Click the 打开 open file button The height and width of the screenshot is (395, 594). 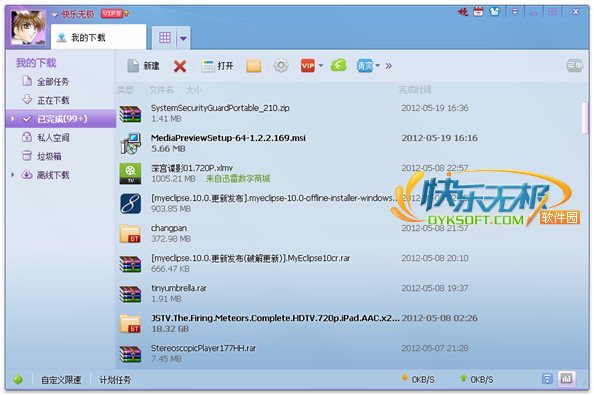217,66
